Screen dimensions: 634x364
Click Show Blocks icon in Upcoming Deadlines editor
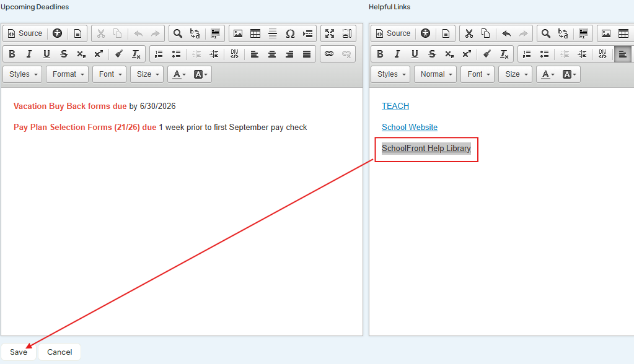[347, 33]
